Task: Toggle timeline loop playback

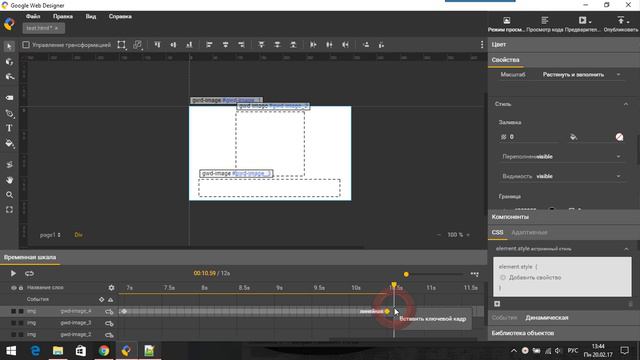Action: tap(29, 273)
